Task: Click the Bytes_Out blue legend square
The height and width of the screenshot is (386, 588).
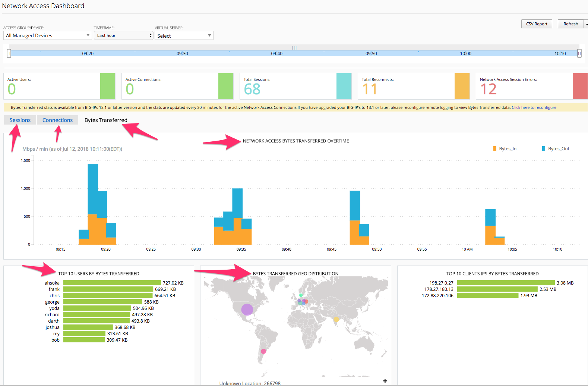Action: tap(544, 148)
